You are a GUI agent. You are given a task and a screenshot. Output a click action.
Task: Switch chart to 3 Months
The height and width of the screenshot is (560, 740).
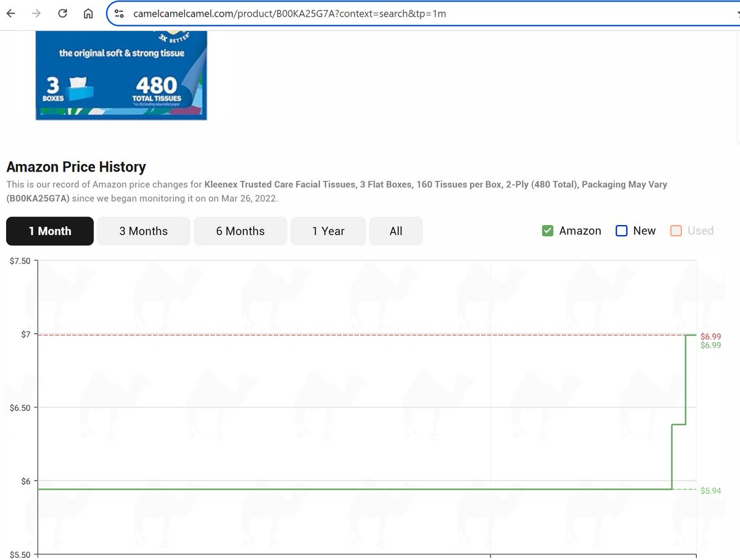tap(144, 231)
